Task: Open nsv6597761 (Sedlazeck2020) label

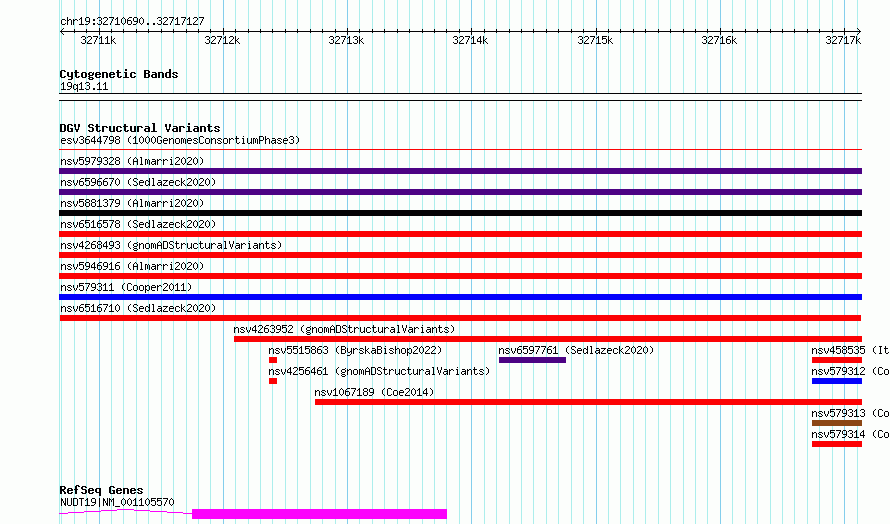Action: pyautogui.click(x=576, y=350)
